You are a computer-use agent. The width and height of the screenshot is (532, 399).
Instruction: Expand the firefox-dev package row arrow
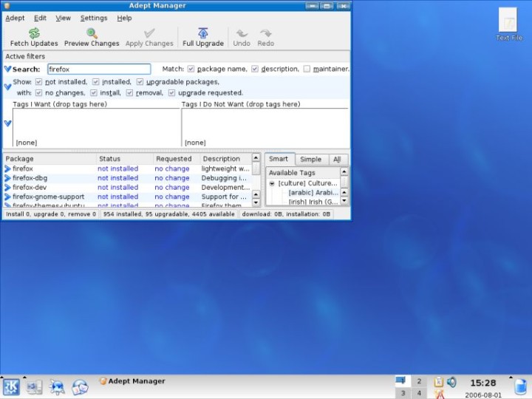coord(8,187)
